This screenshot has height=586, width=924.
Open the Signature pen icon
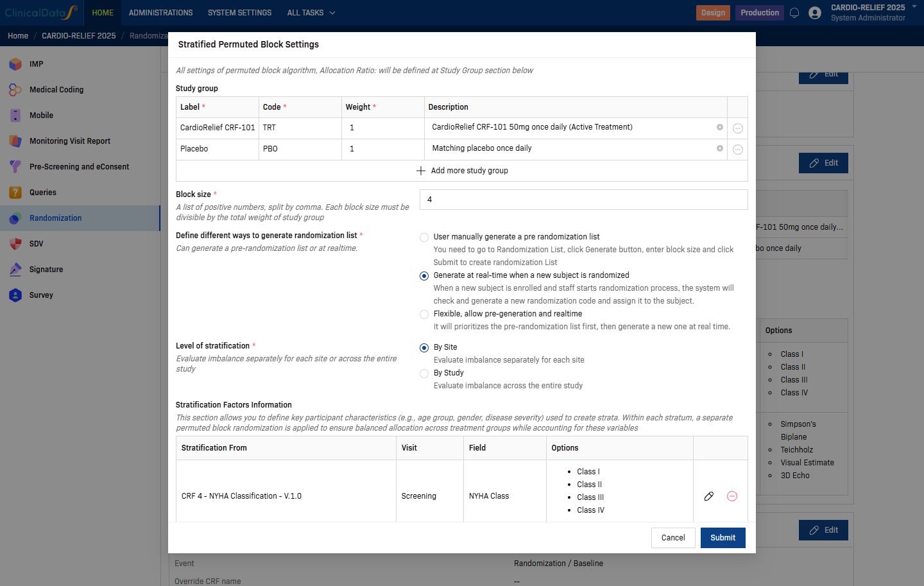coord(15,270)
